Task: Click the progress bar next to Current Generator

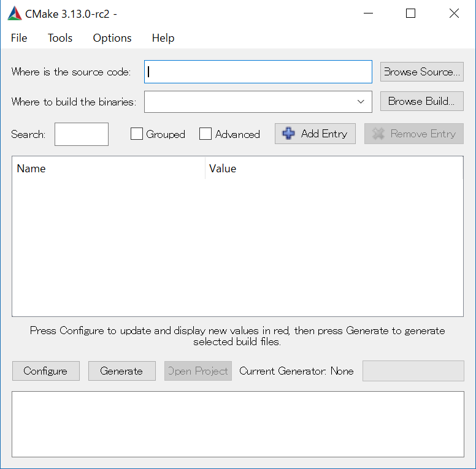Action: pyautogui.click(x=413, y=371)
